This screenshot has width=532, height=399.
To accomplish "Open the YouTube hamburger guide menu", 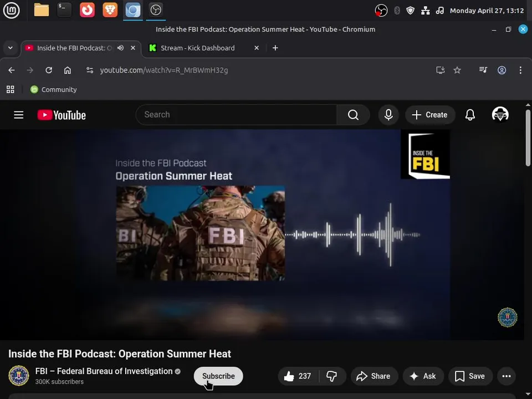I will [19, 115].
